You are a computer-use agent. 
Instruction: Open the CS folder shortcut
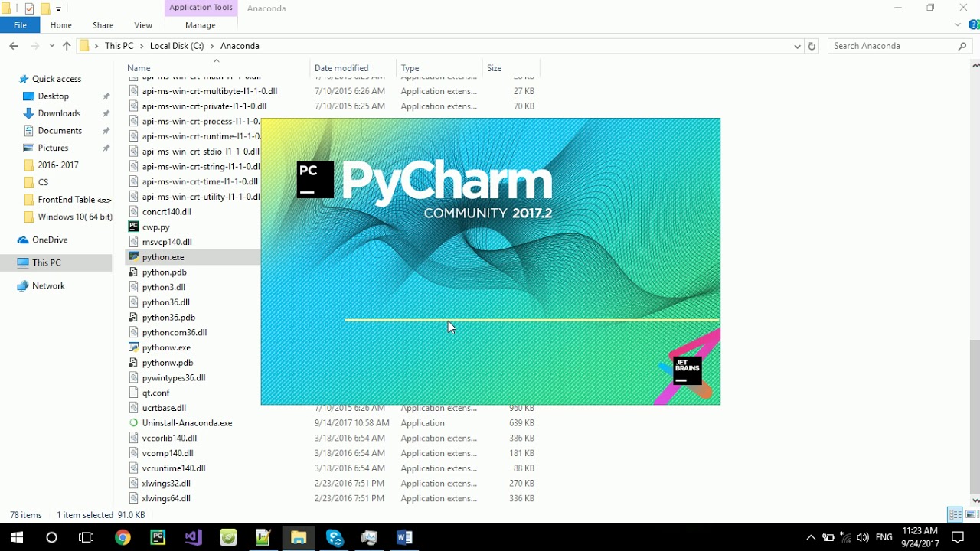(43, 182)
